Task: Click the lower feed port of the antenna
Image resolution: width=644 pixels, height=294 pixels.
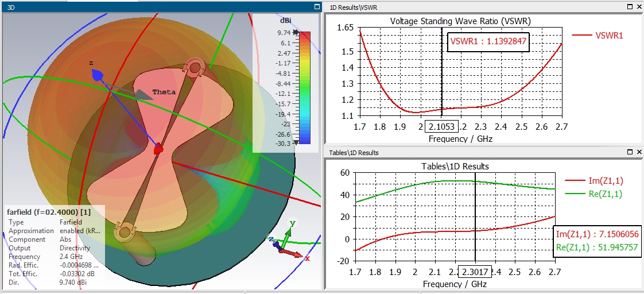Action: pyautogui.click(x=126, y=233)
